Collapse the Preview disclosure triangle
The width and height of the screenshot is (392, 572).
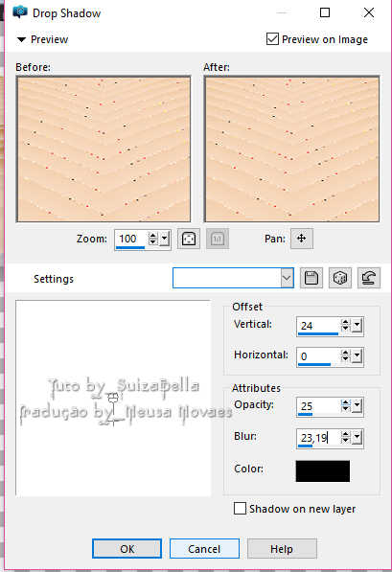21,39
